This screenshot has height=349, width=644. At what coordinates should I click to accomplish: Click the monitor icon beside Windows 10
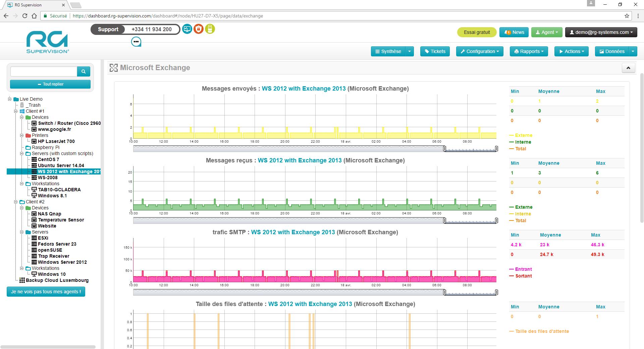point(34,274)
